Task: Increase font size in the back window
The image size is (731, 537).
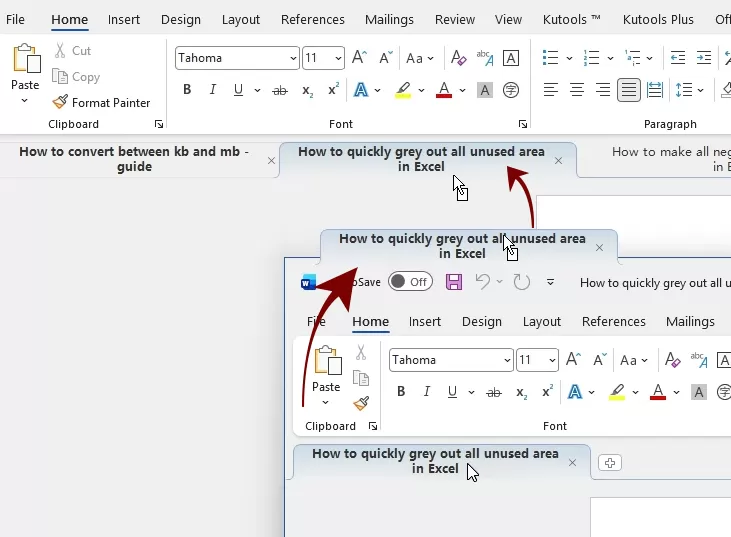Action: (x=359, y=58)
